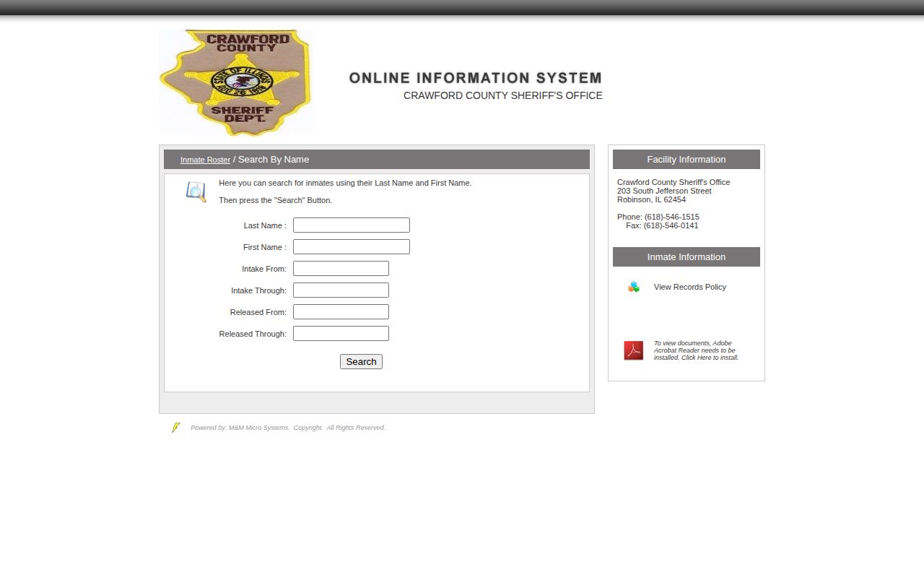This screenshot has width=924, height=578.
Task: Open the View Records Policy link
Action: [x=690, y=287]
